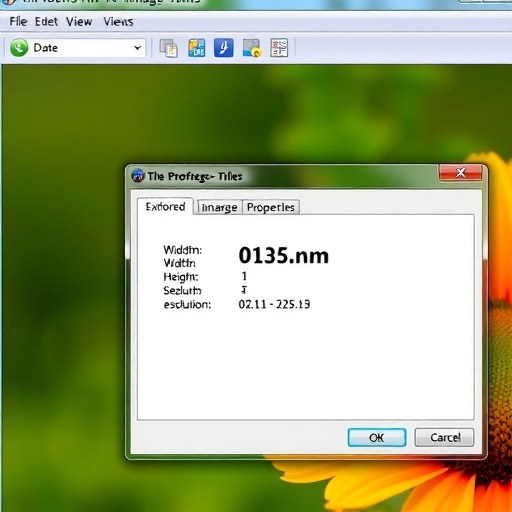Click the dialog title bar globe icon
Screen dimensions: 512x512
138,175
